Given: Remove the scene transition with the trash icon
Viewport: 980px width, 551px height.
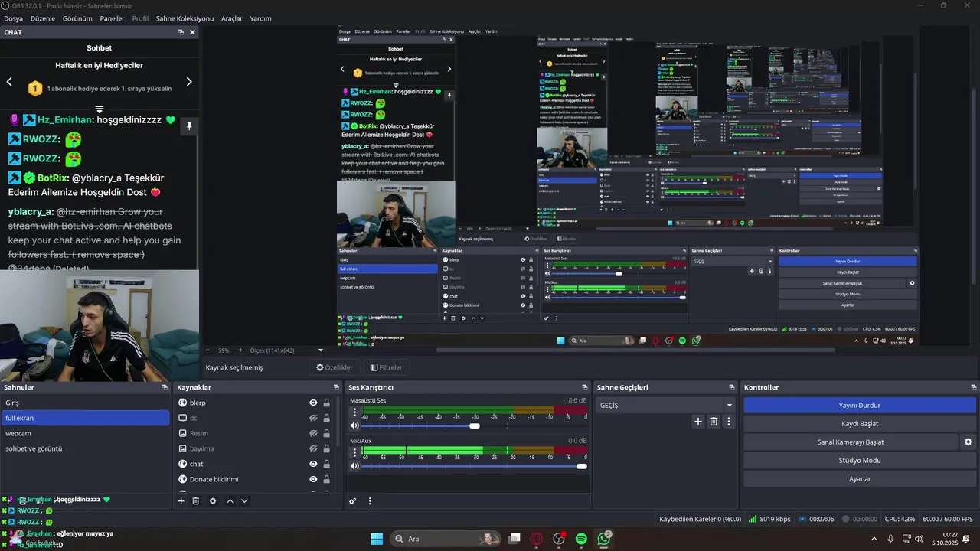Looking at the screenshot, I should (x=714, y=422).
